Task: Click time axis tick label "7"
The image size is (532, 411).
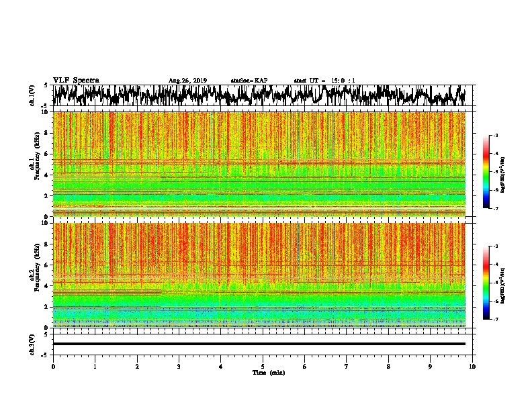Action: [347, 367]
